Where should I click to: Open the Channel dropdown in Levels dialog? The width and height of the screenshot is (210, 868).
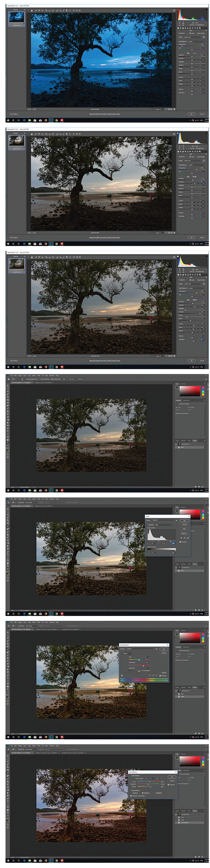[x=163, y=525]
